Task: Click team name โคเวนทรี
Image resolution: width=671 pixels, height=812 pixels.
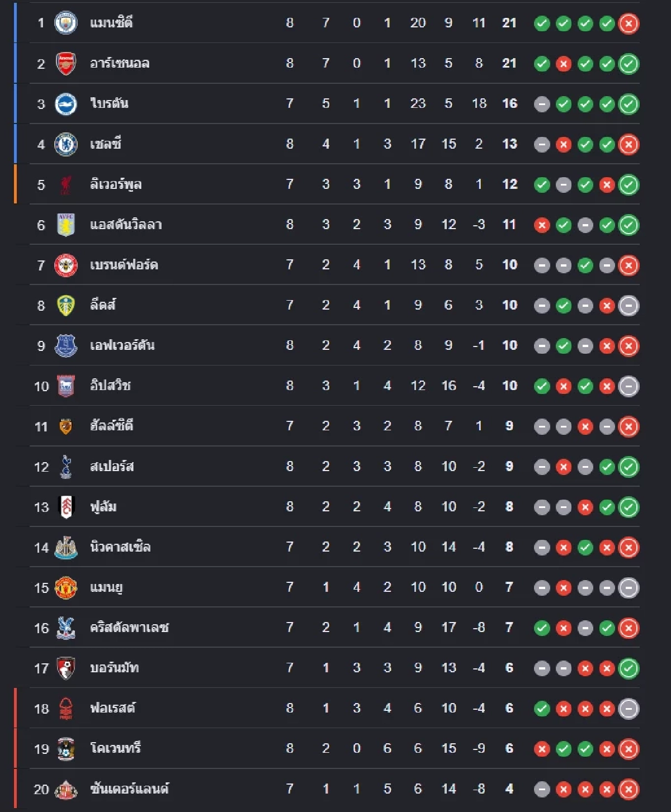Action: pos(116,748)
